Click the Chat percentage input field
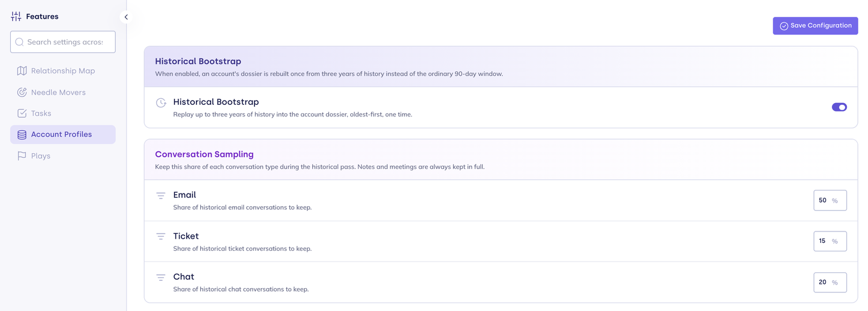 point(830,282)
